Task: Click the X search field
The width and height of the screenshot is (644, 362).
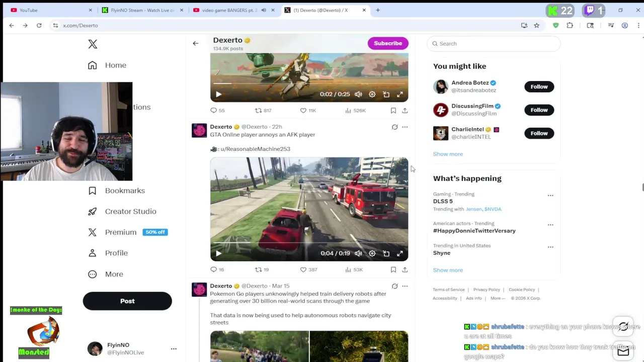Action: pyautogui.click(x=494, y=44)
